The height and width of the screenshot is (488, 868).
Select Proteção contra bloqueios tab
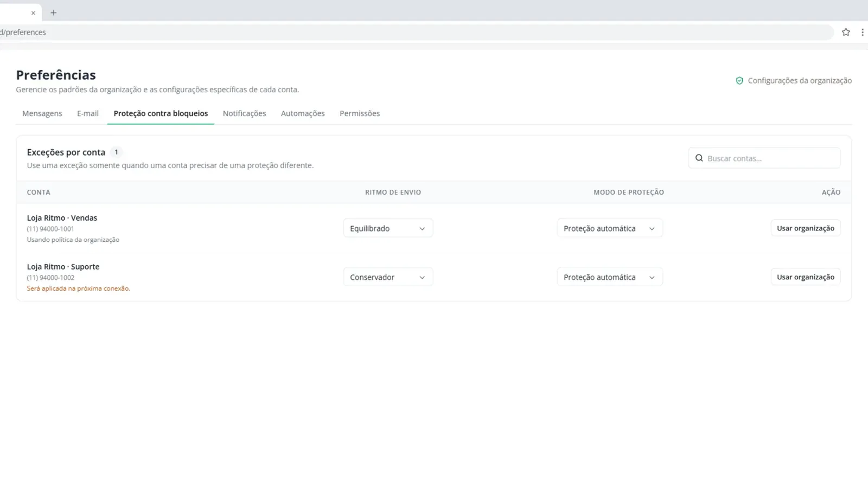pos(161,113)
